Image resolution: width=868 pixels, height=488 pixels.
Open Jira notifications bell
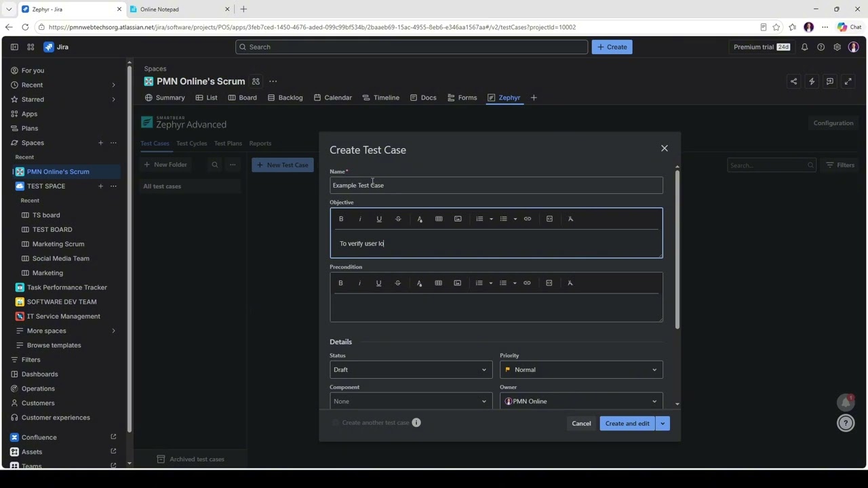pos(804,47)
